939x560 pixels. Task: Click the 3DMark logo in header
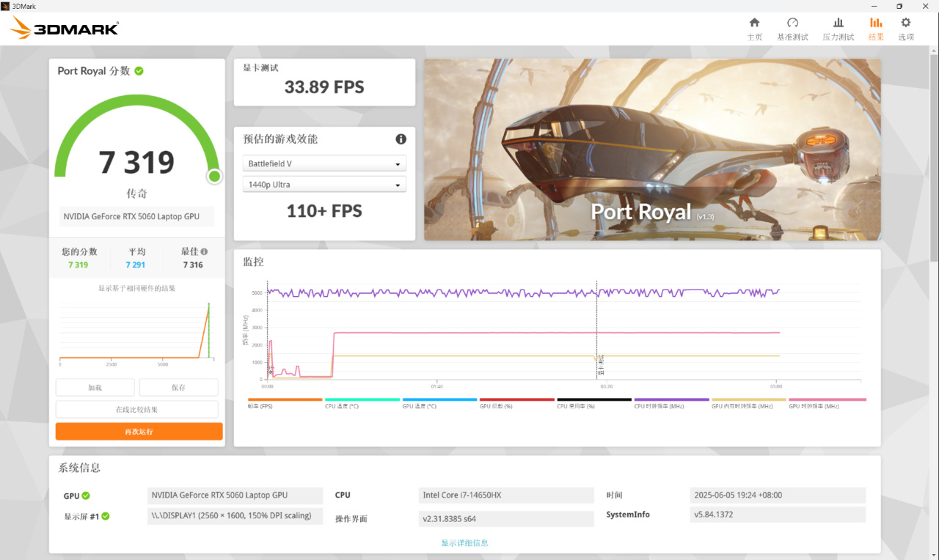(x=65, y=29)
